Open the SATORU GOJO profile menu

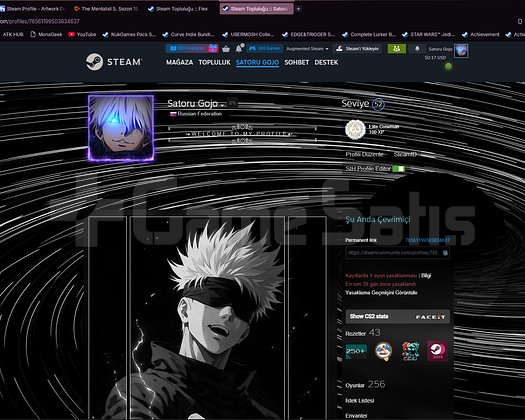pyautogui.click(x=257, y=62)
